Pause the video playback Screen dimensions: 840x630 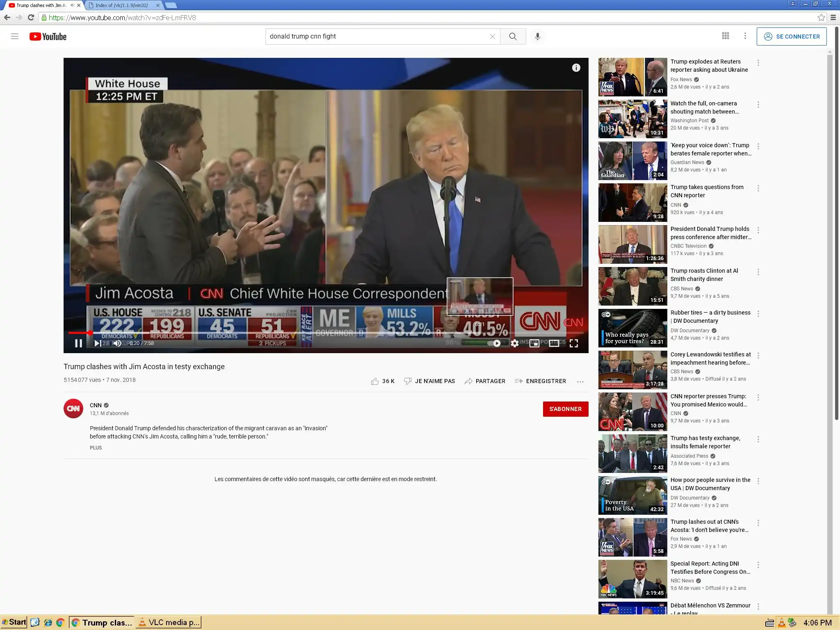[78, 343]
